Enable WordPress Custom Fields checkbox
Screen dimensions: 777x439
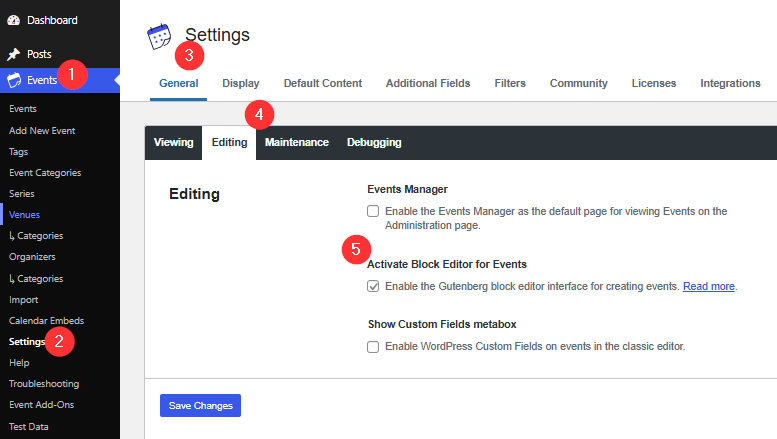[x=373, y=347]
